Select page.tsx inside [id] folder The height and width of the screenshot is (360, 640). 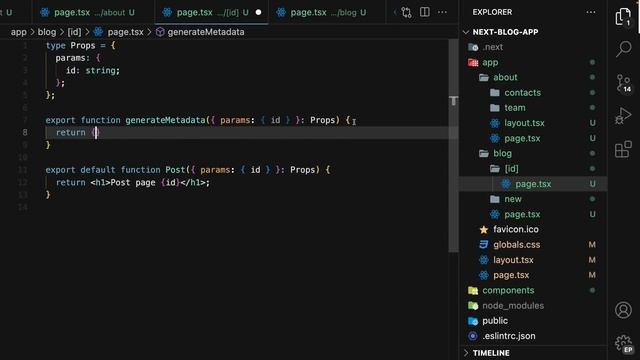pyautogui.click(x=533, y=184)
